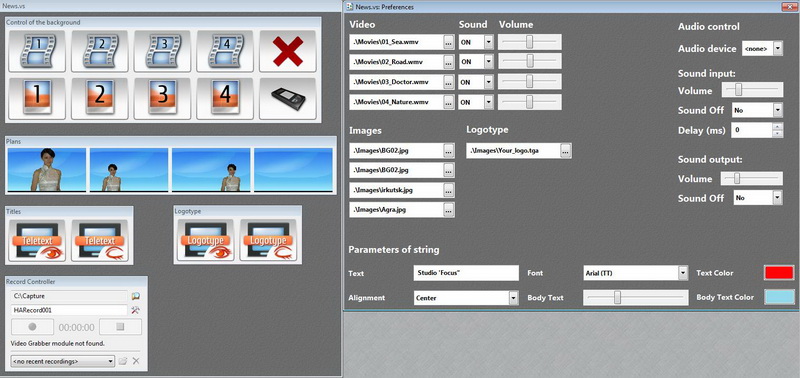
Task: Show Teletext with open eye icon
Action: coord(37,240)
